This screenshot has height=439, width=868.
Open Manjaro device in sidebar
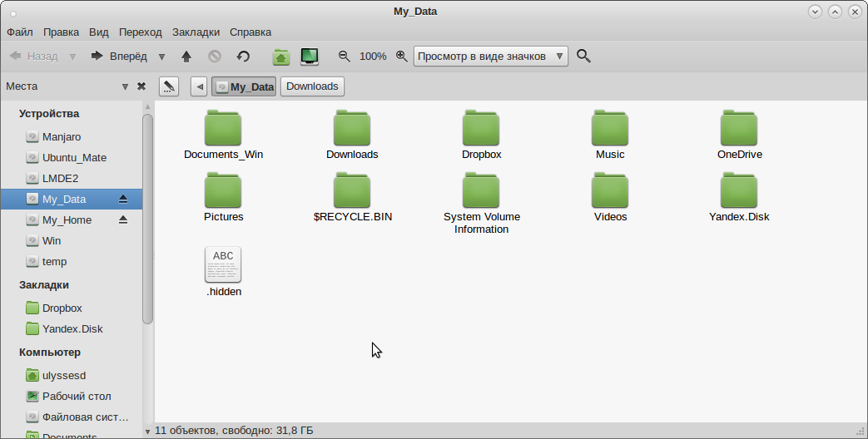72,136
